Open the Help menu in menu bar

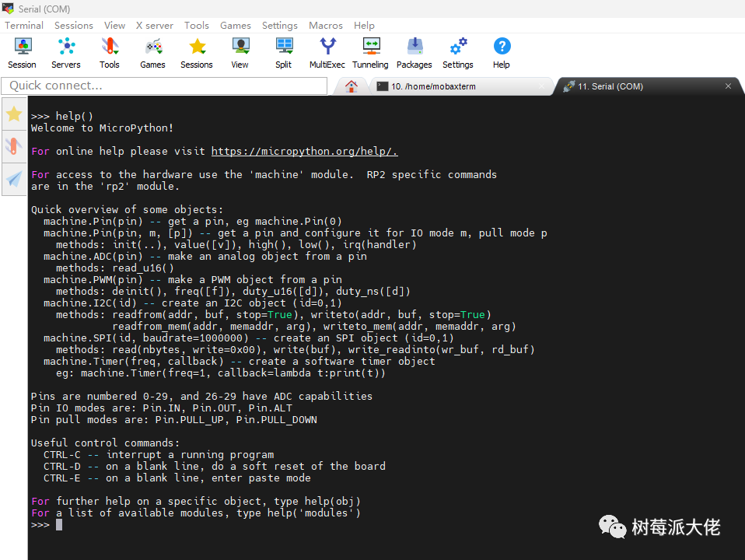[x=364, y=25]
